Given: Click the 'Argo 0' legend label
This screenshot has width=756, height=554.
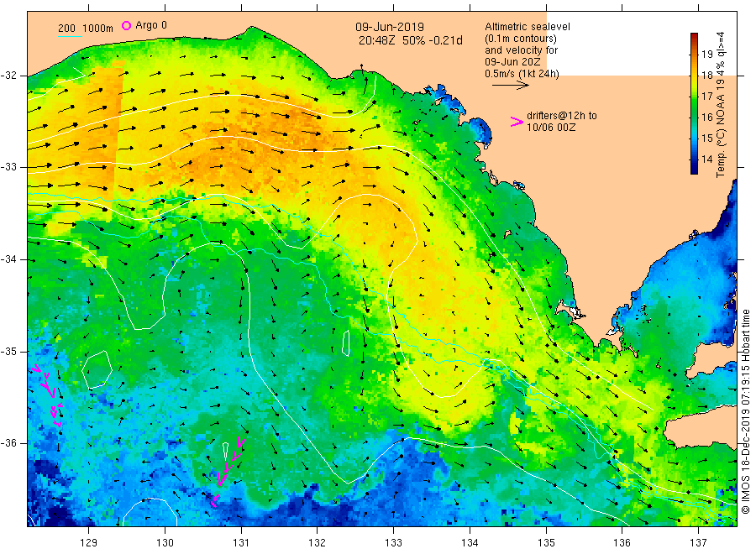Looking at the screenshot, I should (x=151, y=25).
